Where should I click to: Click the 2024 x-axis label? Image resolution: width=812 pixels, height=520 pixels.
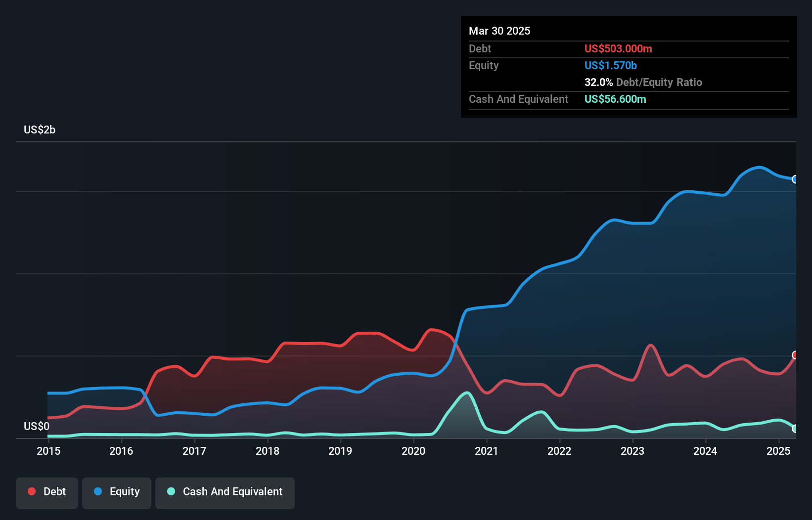pos(705,451)
